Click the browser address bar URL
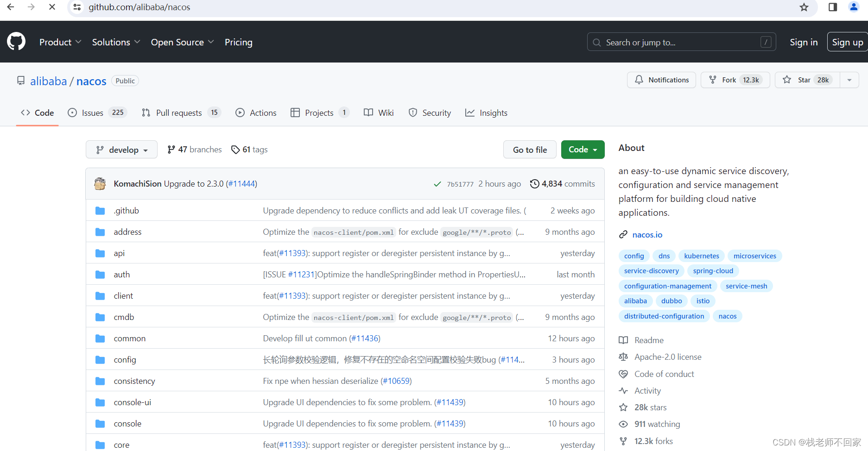868x451 pixels. point(139,7)
